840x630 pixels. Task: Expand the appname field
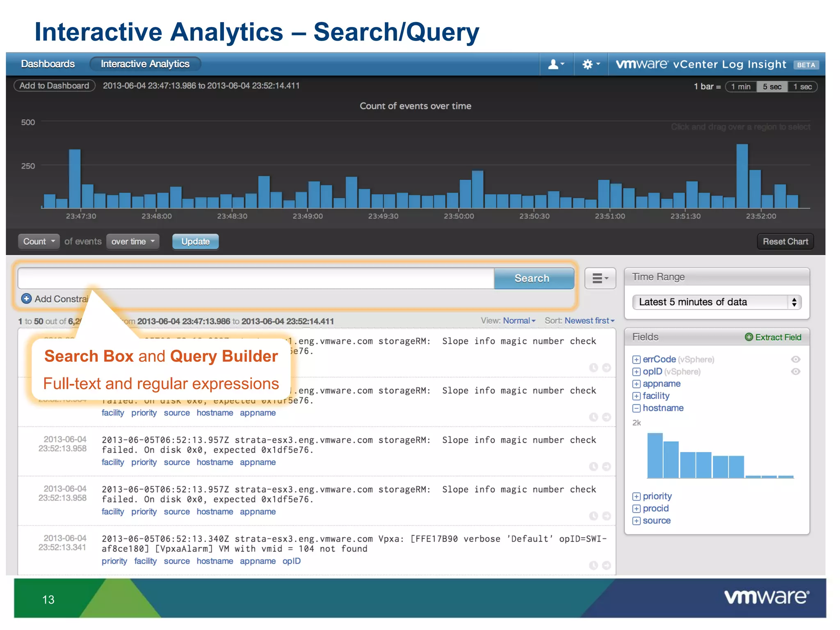click(x=636, y=384)
